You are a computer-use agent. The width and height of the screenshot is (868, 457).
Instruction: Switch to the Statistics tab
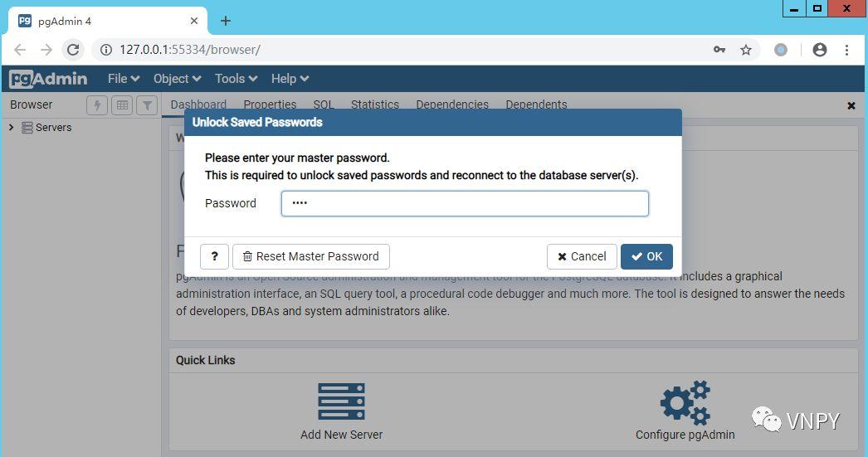375,105
